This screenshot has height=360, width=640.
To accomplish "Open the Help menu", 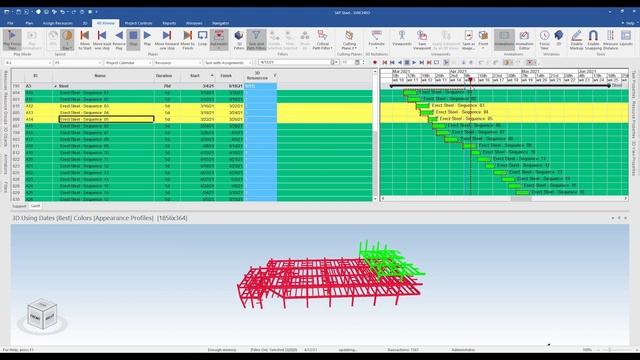I will pyautogui.click(x=631, y=23).
